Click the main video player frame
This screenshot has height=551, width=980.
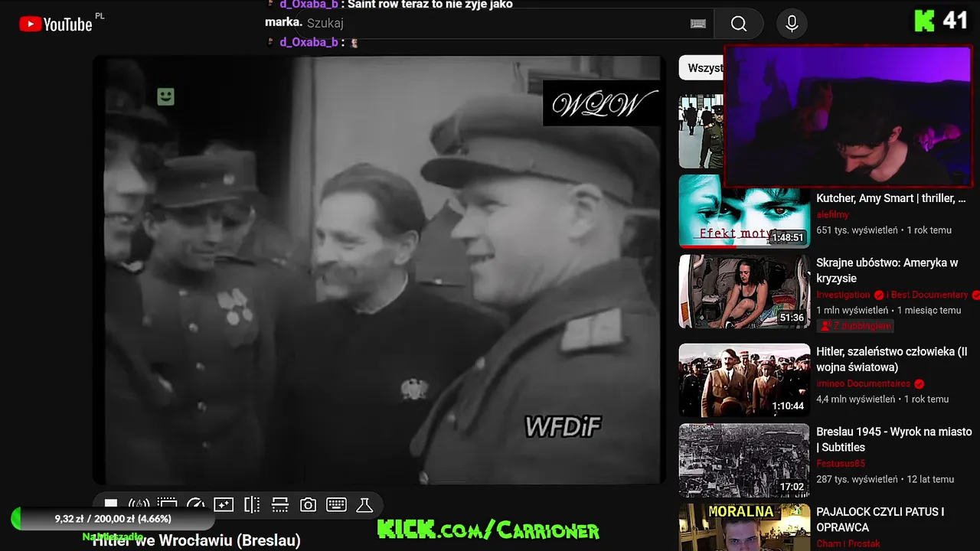379,269
